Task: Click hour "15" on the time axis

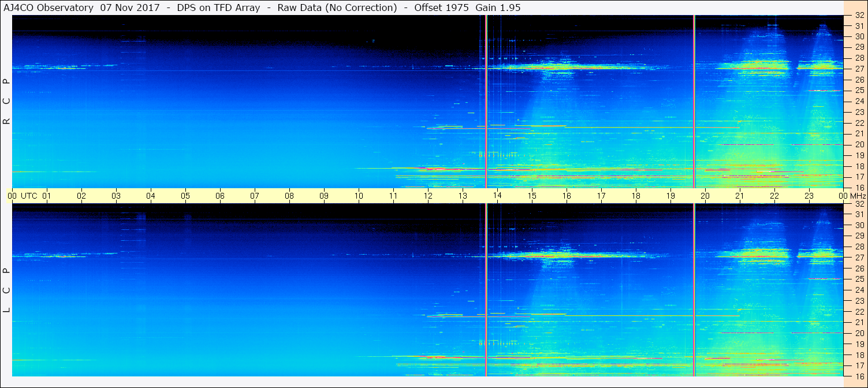Action: pos(532,196)
